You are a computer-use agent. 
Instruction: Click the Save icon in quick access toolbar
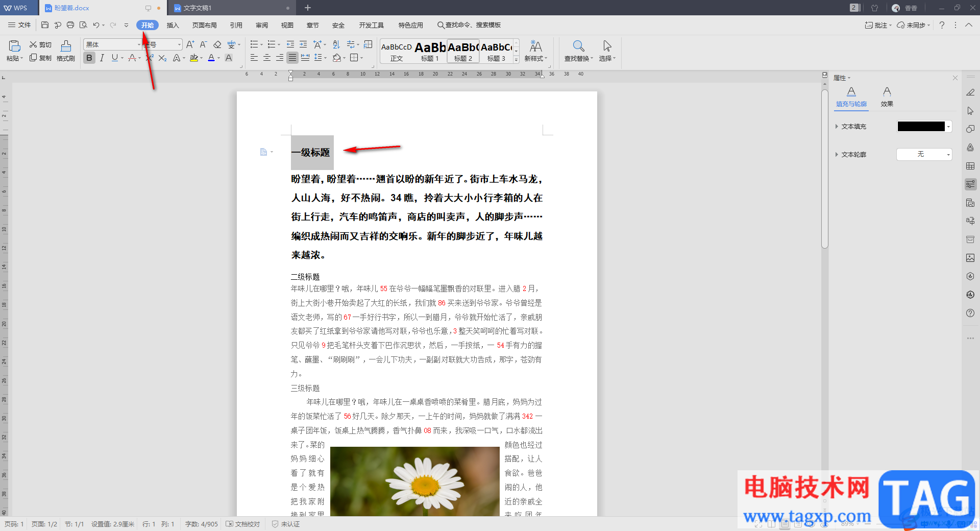pos(45,25)
